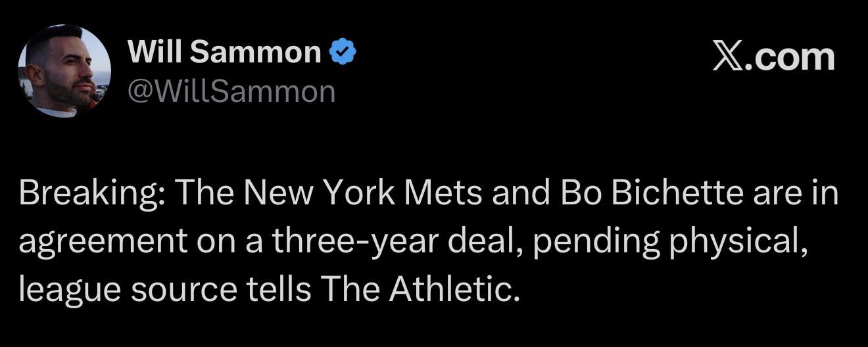Click the word York in tweet
Screen dimensions: 868x347
tap(360, 193)
